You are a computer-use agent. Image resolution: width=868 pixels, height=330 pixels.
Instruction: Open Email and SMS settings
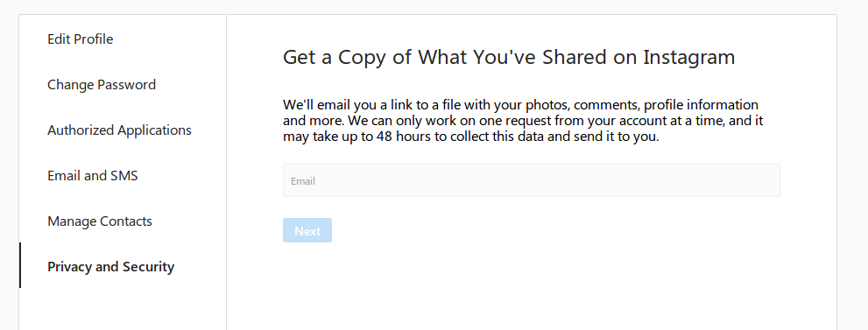pos(93,176)
